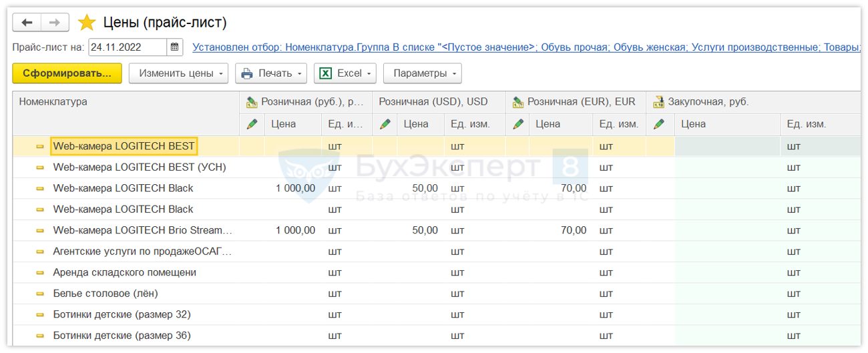
Task: Click the back navigation arrow
Action: 27,23
